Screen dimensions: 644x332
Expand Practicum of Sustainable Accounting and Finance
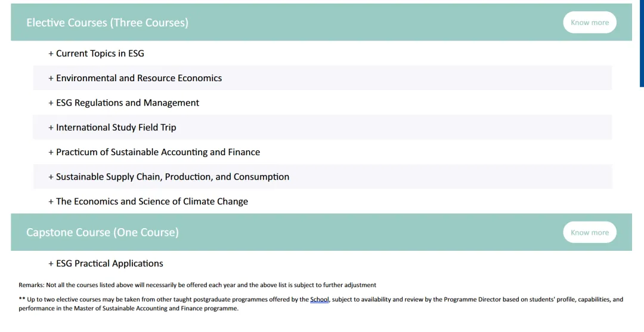[x=323, y=152]
